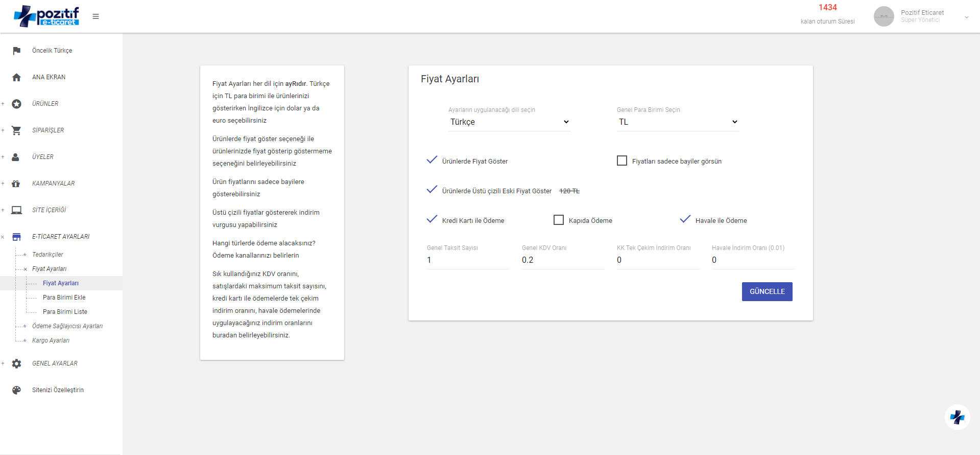Click the floating Pozitif logo button
980x455 pixels.
(x=957, y=417)
